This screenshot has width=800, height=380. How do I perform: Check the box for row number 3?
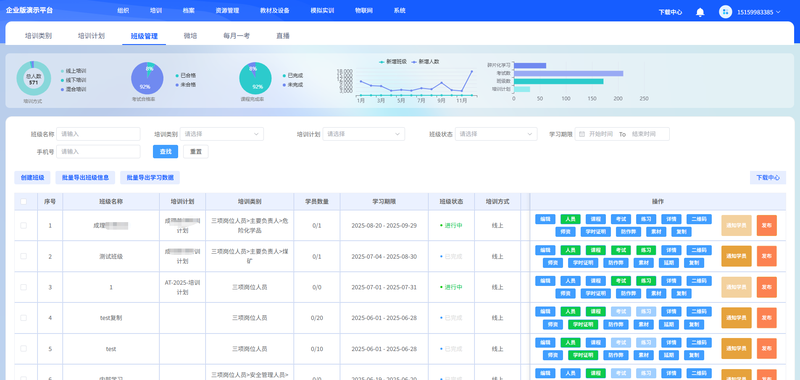(23, 287)
